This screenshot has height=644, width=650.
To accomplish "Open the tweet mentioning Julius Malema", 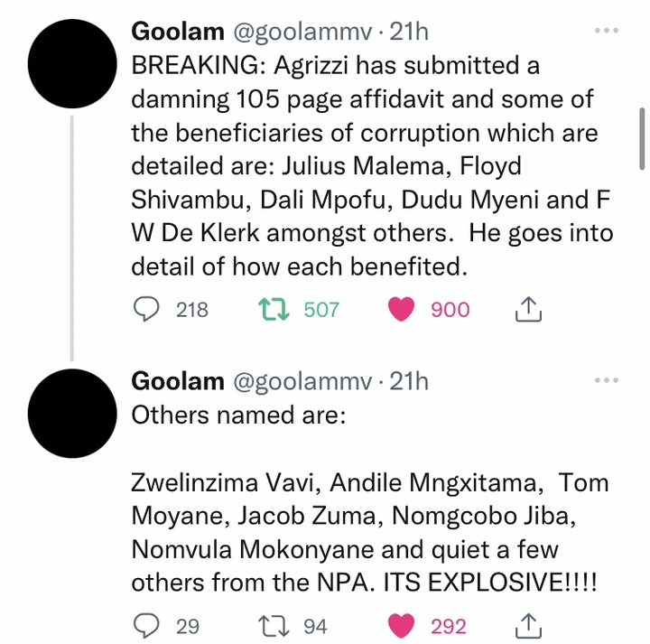I will point(372,166).
